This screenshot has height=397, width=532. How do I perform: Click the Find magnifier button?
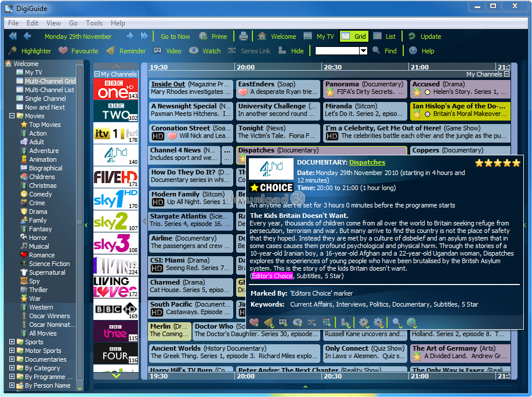click(385, 51)
